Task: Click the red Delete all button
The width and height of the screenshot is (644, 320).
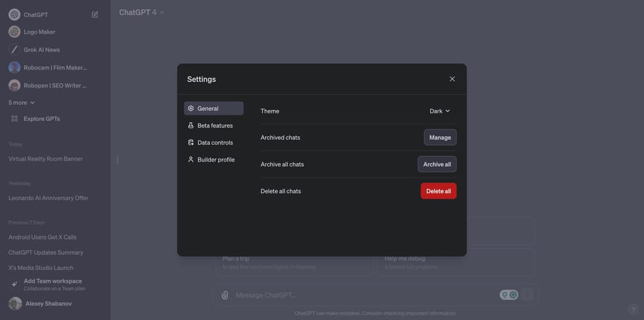Action: click(x=439, y=191)
